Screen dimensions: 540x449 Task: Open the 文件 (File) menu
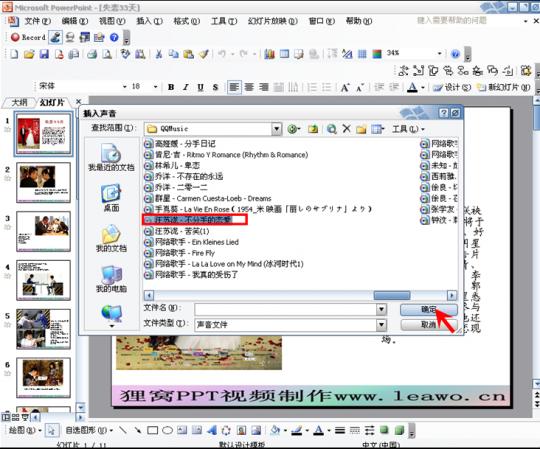tap(38, 21)
